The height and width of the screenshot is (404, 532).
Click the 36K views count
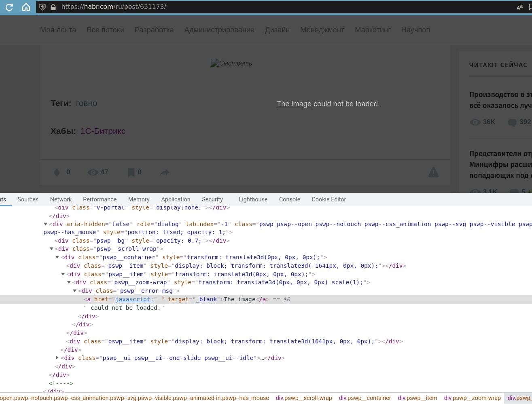(489, 122)
